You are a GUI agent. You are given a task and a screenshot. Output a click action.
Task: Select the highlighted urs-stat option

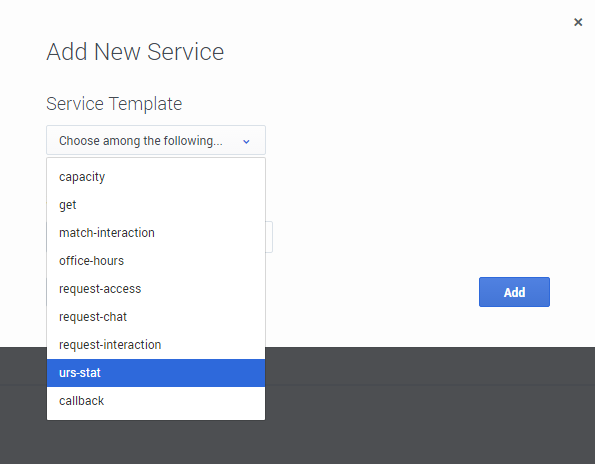tap(156, 373)
